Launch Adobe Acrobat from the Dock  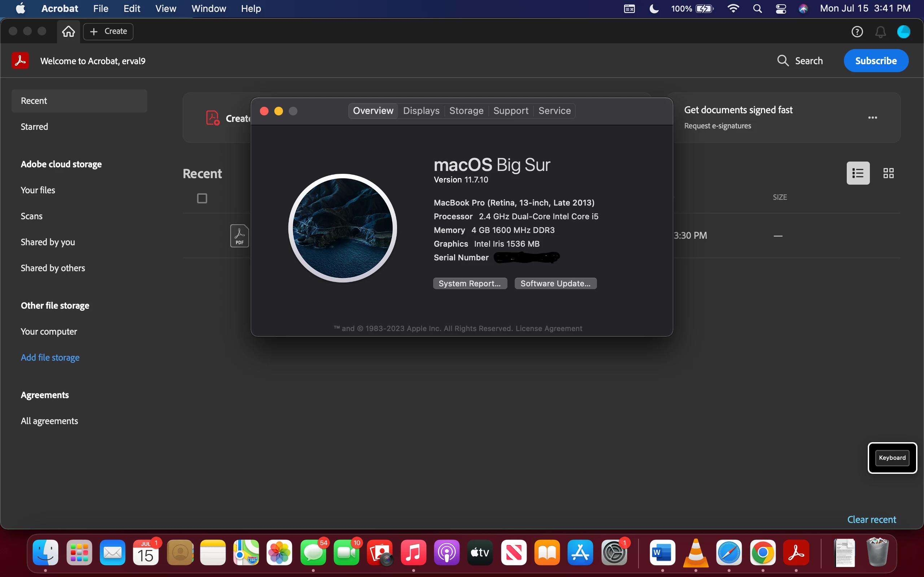coord(796,552)
